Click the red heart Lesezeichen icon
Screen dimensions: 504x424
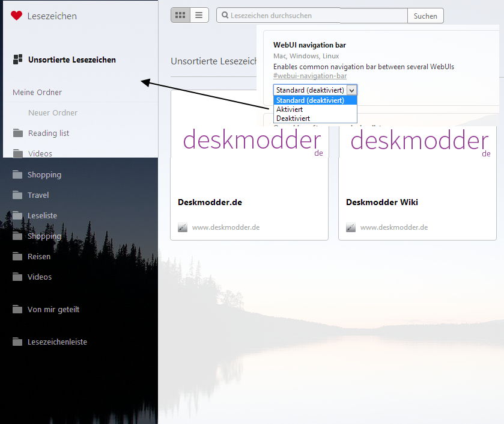[x=16, y=16]
